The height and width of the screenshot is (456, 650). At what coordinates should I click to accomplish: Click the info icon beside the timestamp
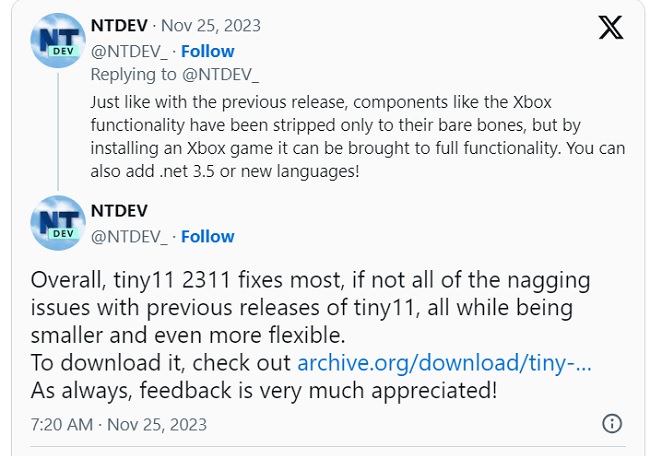(612, 424)
